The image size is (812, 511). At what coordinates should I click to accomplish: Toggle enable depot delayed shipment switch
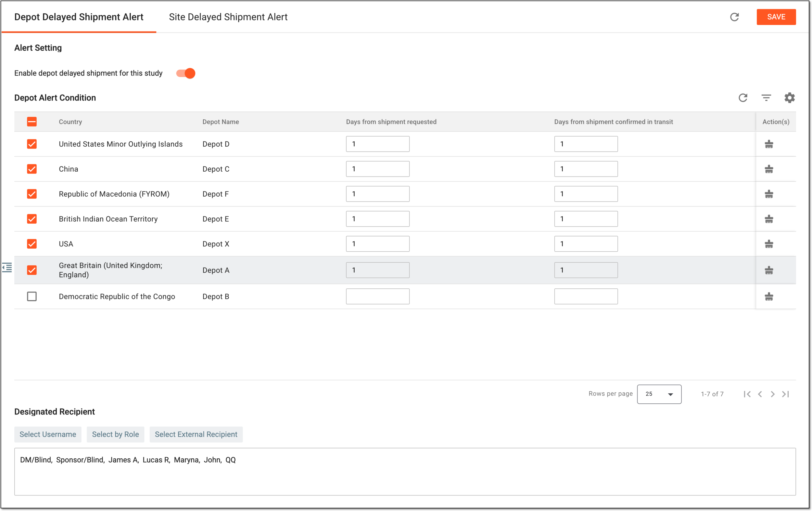[x=186, y=73]
